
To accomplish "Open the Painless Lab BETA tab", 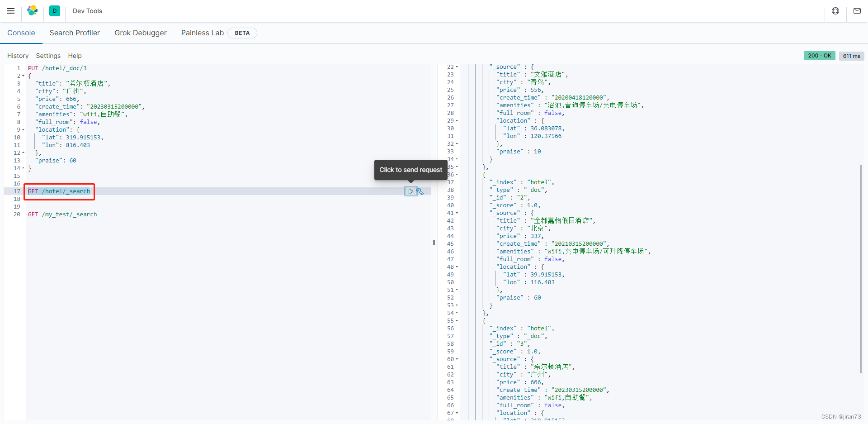I will pos(202,33).
